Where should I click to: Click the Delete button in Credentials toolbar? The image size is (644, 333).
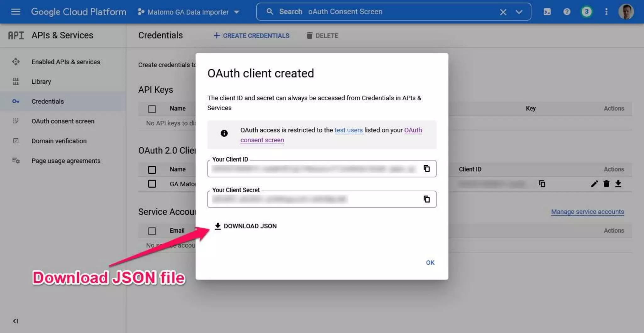pos(322,36)
